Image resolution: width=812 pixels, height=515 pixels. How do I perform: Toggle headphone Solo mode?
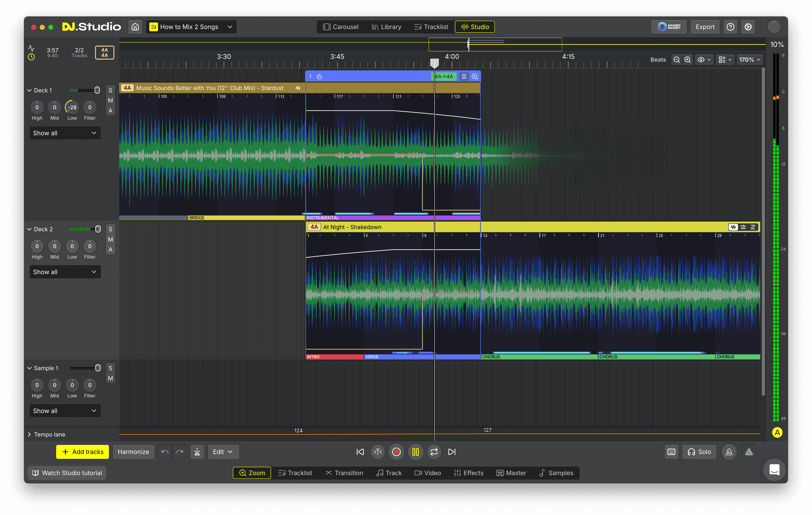(699, 452)
